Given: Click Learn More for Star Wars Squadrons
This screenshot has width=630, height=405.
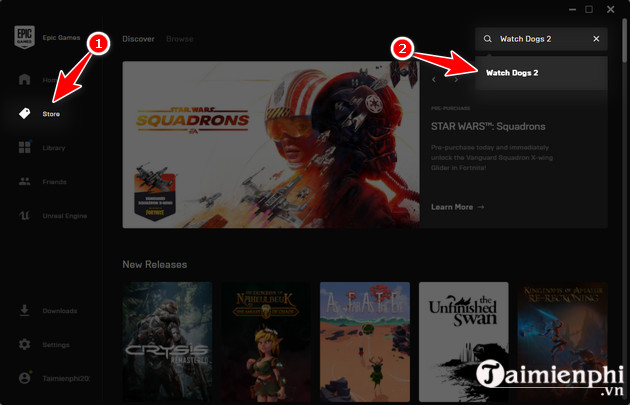Looking at the screenshot, I should (457, 207).
